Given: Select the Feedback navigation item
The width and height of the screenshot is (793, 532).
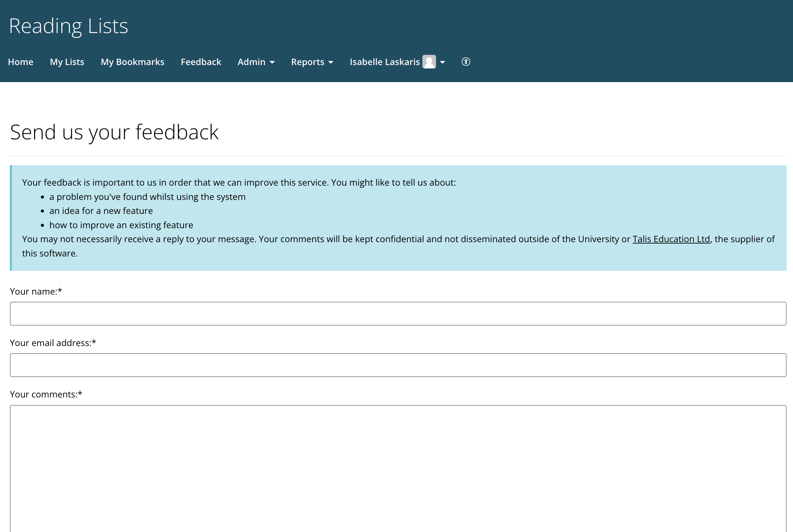Looking at the screenshot, I should (201, 62).
